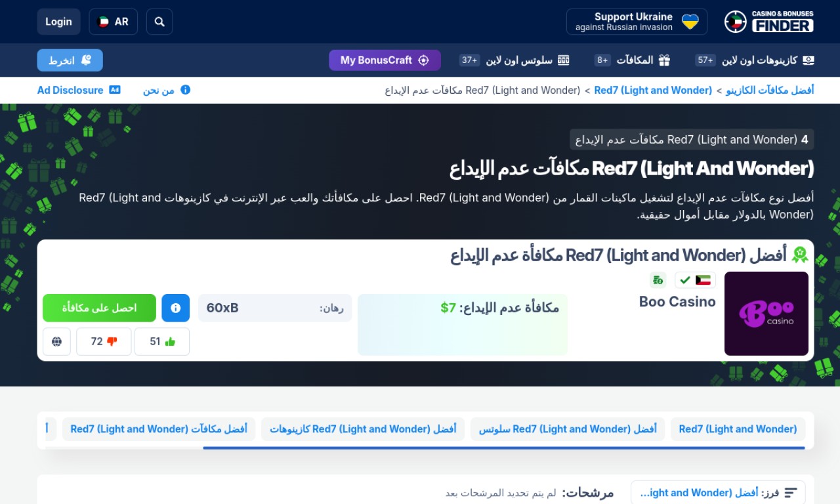Open the AR language selector
Screen dimensions: 840x504
click(x=114, y=22)
